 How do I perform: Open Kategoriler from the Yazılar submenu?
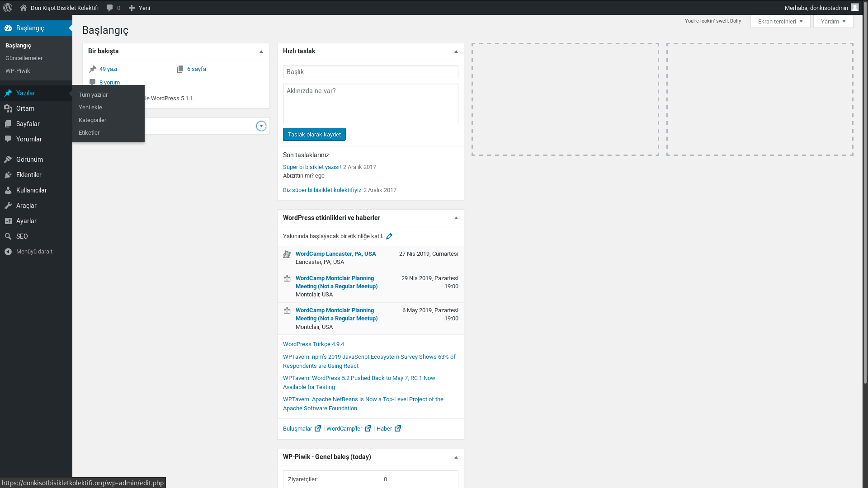(93, 120)
